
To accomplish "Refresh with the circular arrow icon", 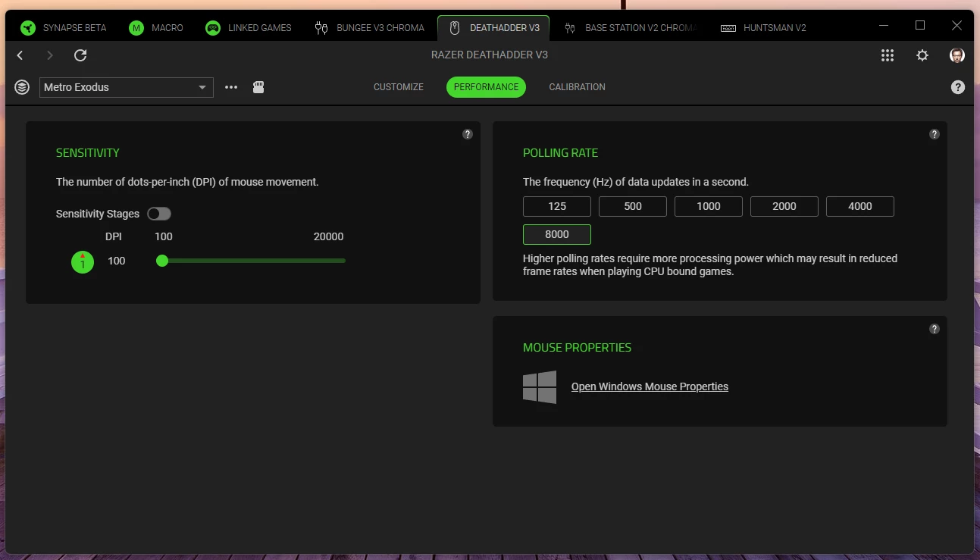I will (80, 55).
